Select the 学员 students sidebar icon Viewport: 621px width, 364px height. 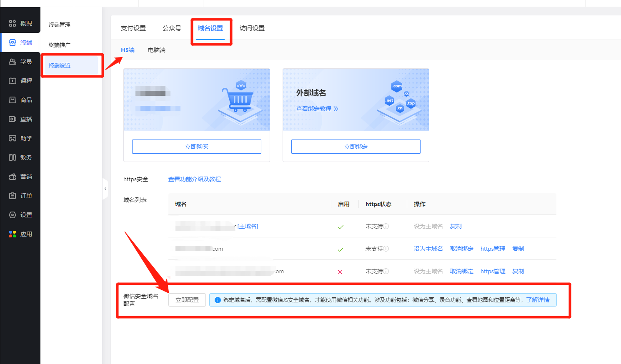(13, 62)
